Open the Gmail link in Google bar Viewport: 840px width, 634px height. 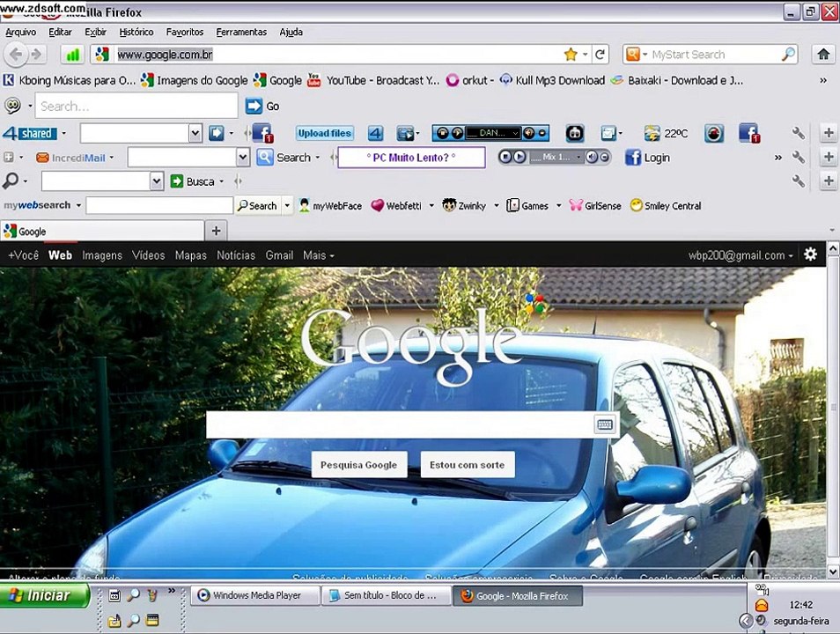[x=279, y=255]
